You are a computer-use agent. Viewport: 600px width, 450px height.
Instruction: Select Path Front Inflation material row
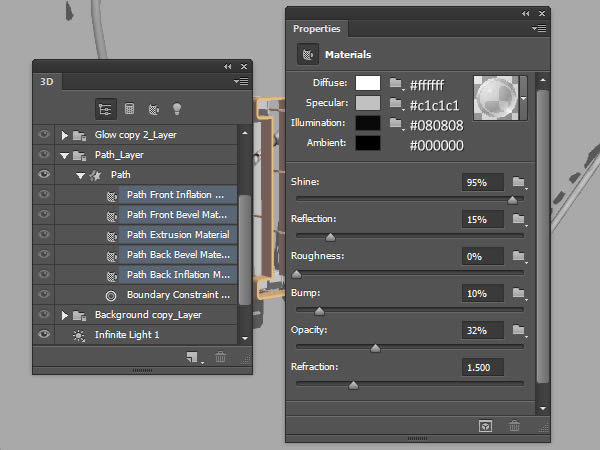[178, 194]
